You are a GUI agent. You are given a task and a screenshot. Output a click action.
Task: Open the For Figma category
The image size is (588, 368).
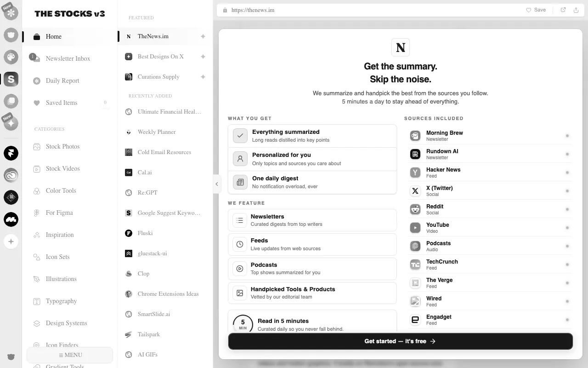(x=70, y=213)
